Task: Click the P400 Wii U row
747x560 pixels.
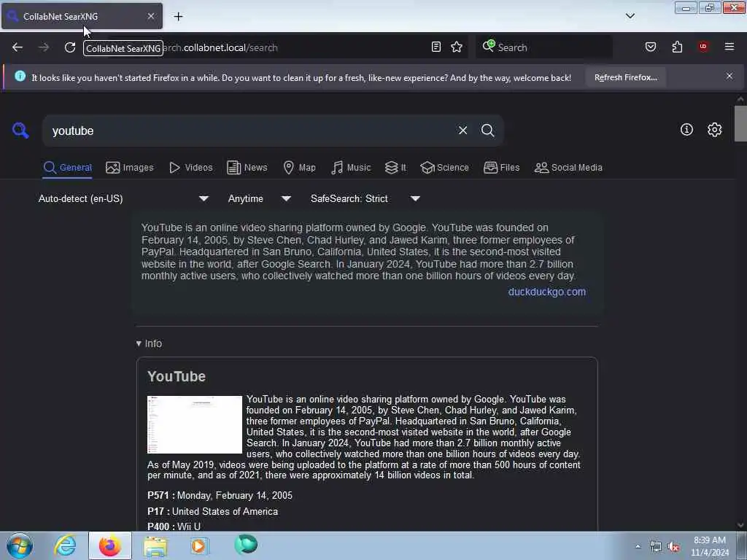Action: click(174, 526)
